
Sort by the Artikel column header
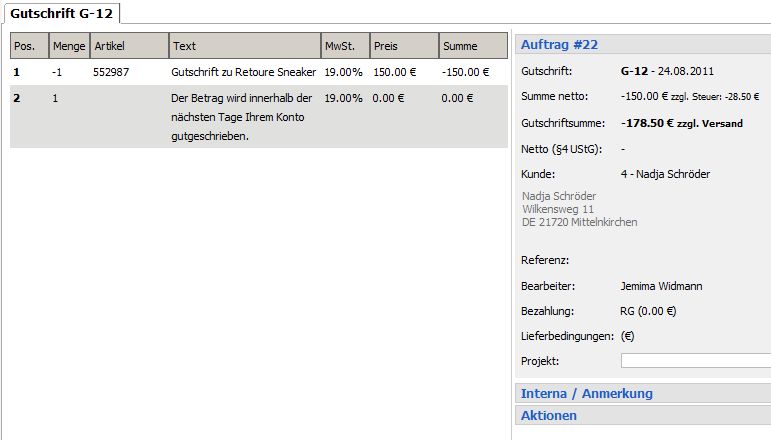pyautogui.click(x=129, y=46)
